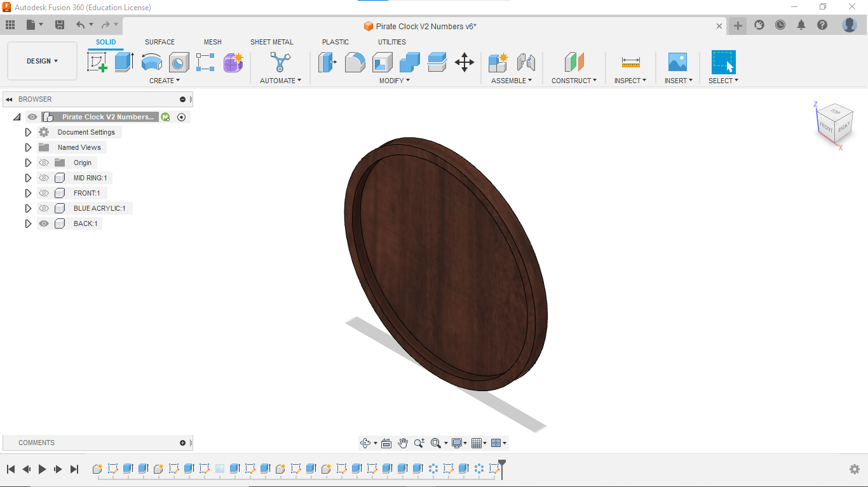Image resolution: width=868 pixels, height=487 pixels.
Task: Open the SHEET METAL tab
Action: click(271, 42)
